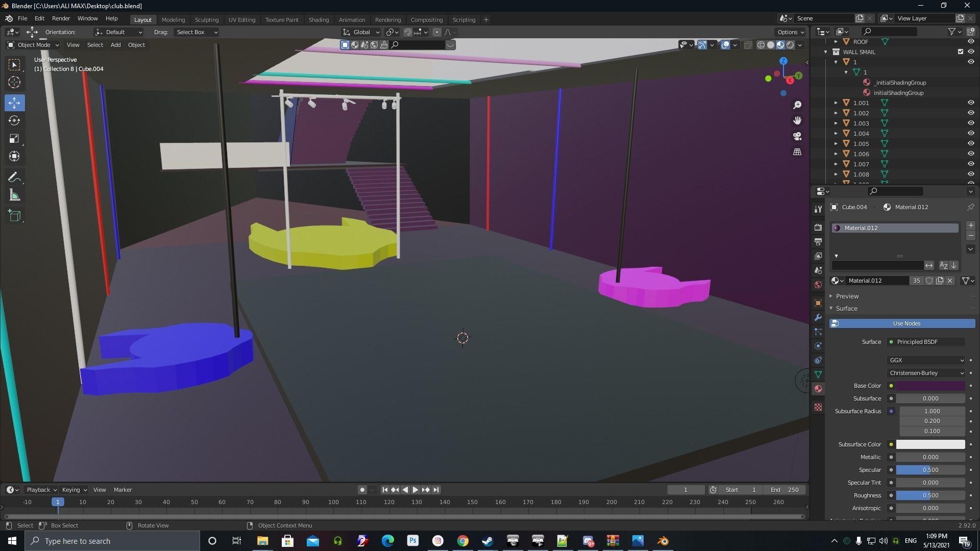Open Orientation Default dropdown
Screen dimensions: 980x551
(118, 32)
